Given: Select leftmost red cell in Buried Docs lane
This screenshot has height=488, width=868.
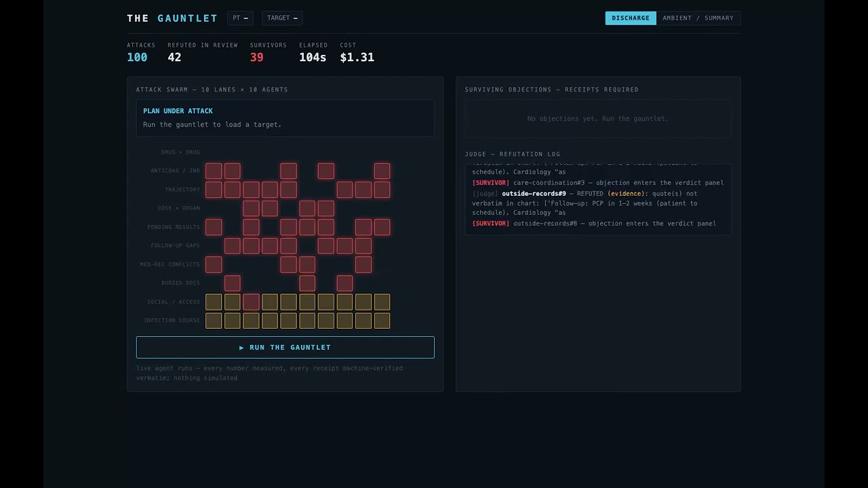Looking at the screenshot, I should coord(232,283).
